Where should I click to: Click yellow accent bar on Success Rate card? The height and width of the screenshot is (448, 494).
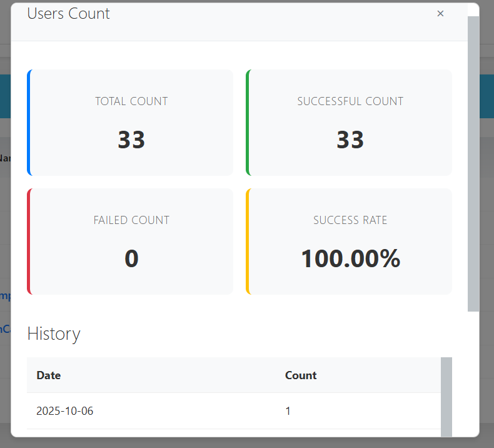click(248, 242)
